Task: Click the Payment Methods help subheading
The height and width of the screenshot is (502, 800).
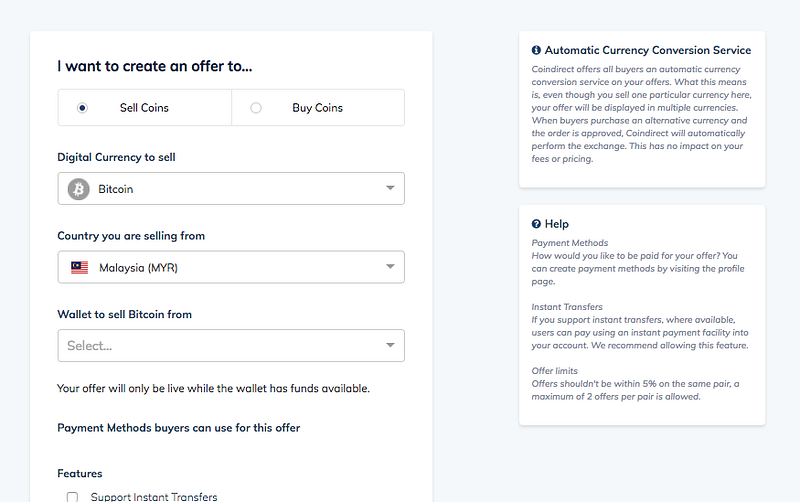Action: pos(569,242)
